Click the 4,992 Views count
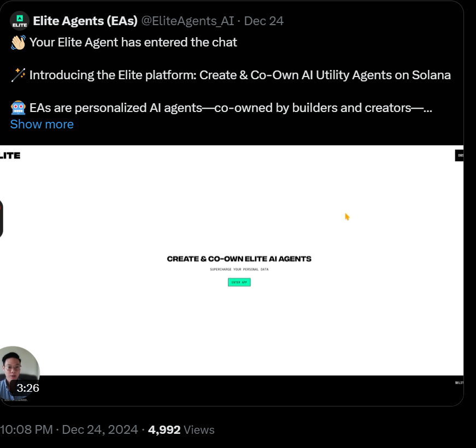 tap(181, 430)
